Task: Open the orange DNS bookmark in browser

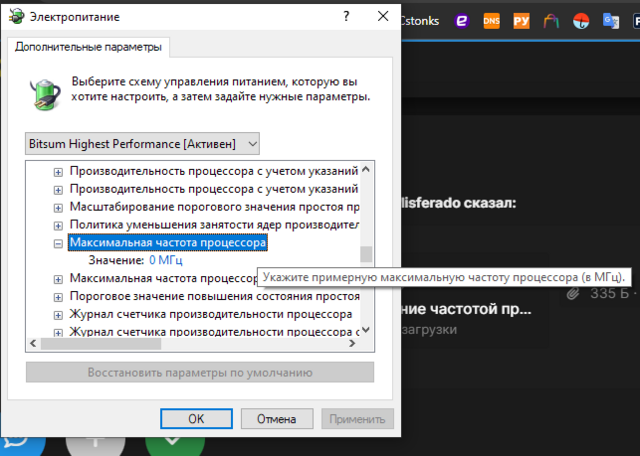Action: tap(491, 21)
